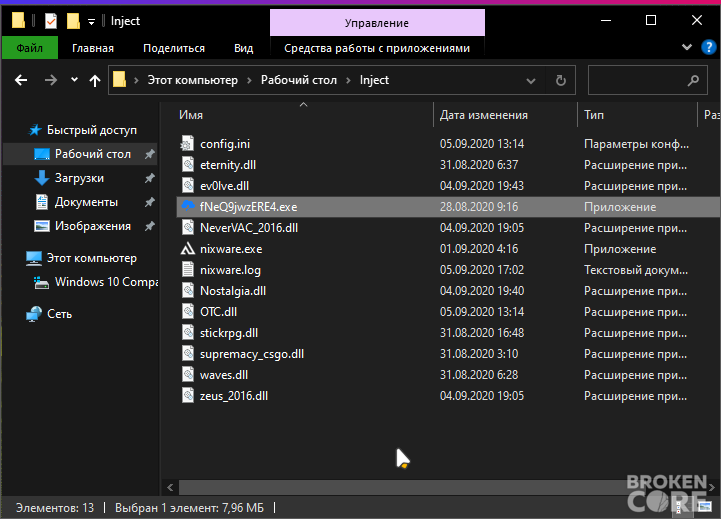Click the search magnifier icon
The height and width of the screenshot is (519, 721).
(x=693, y=81)
